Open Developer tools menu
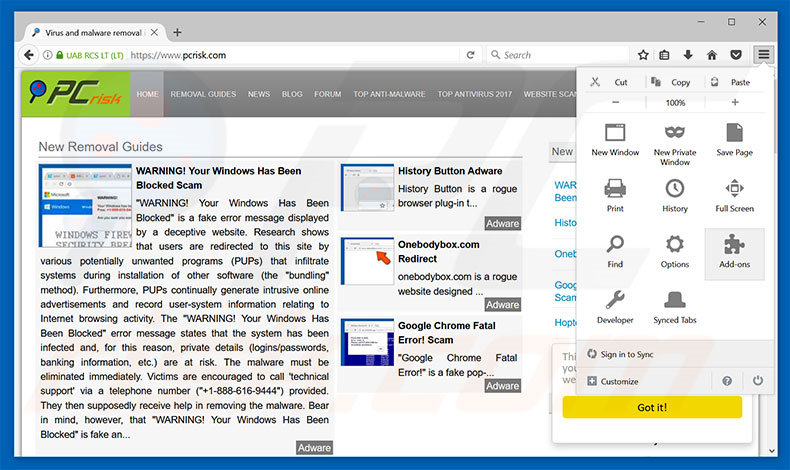 615,307
